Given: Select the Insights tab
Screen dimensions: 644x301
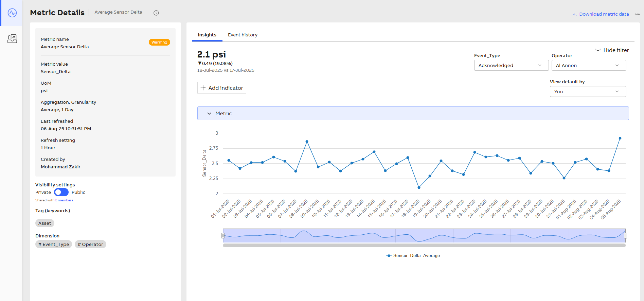Looking at the screenshot, I should (207, 35).
